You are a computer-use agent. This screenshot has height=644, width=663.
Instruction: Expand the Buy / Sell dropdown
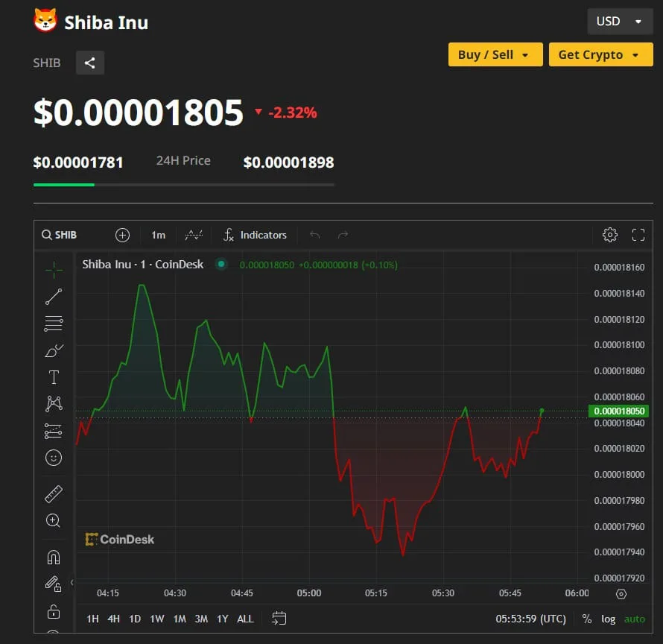click(495, 54)
